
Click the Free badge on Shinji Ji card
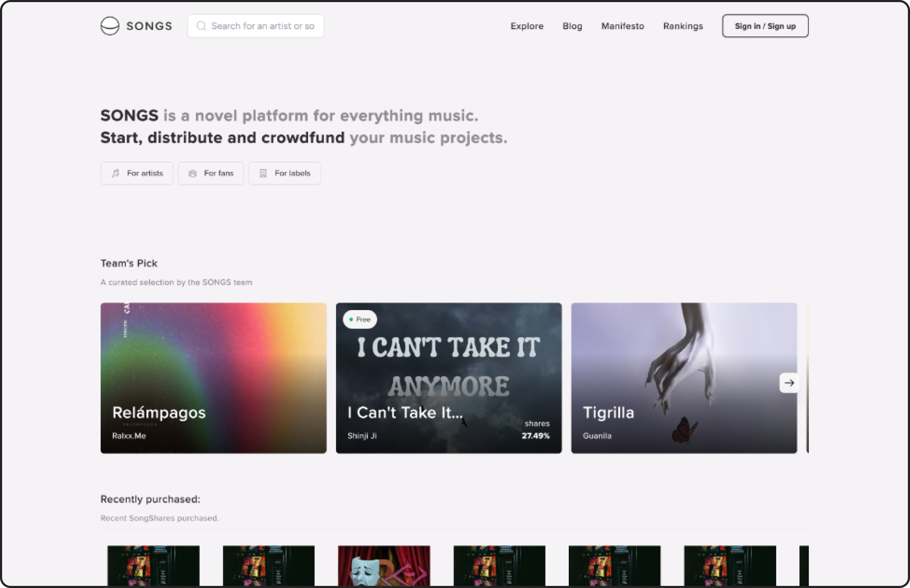coord(360,320)
